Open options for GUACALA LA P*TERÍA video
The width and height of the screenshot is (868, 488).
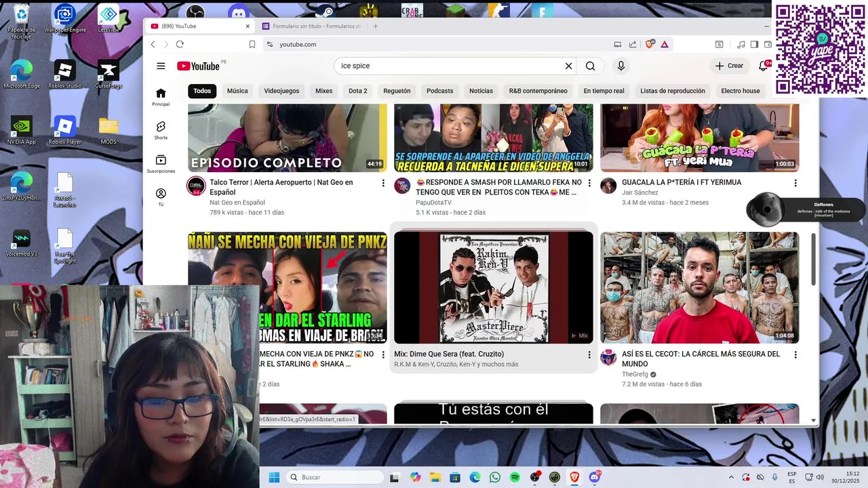point(795,183)
